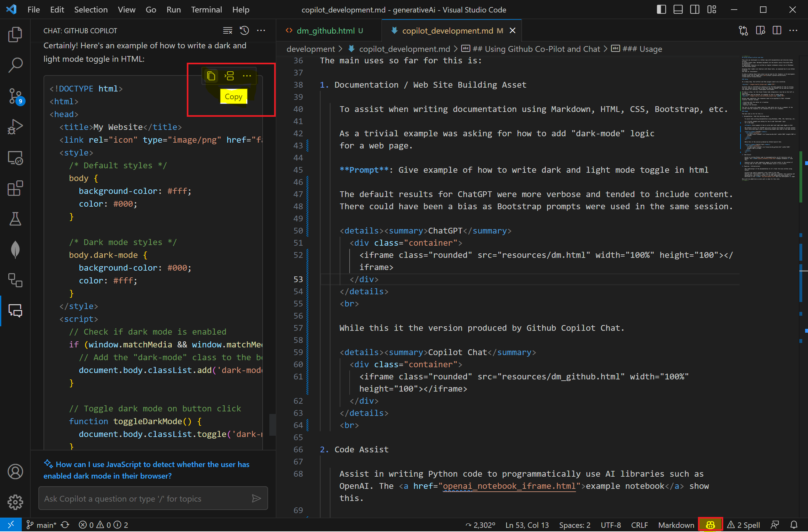808x532 pixels.
Task: Close the copilot_development.md tab
Action: click(x=513, y=31)
